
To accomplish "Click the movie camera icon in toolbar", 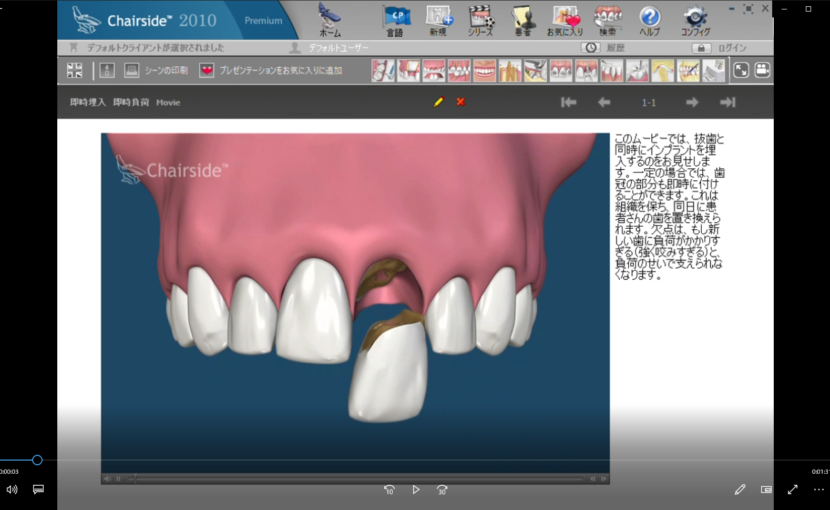I will 762,70.
